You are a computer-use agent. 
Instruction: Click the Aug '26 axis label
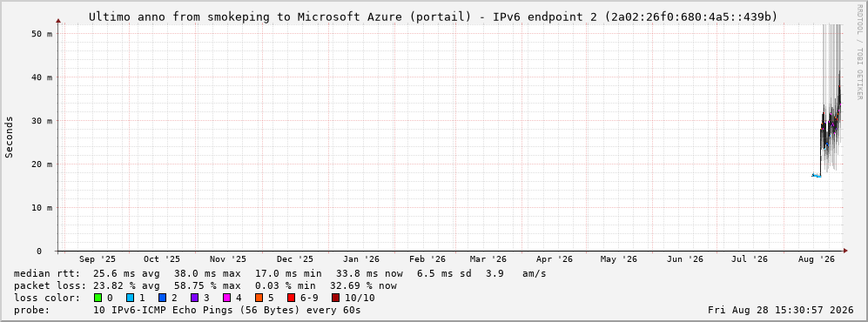click(x=818, y=259)
